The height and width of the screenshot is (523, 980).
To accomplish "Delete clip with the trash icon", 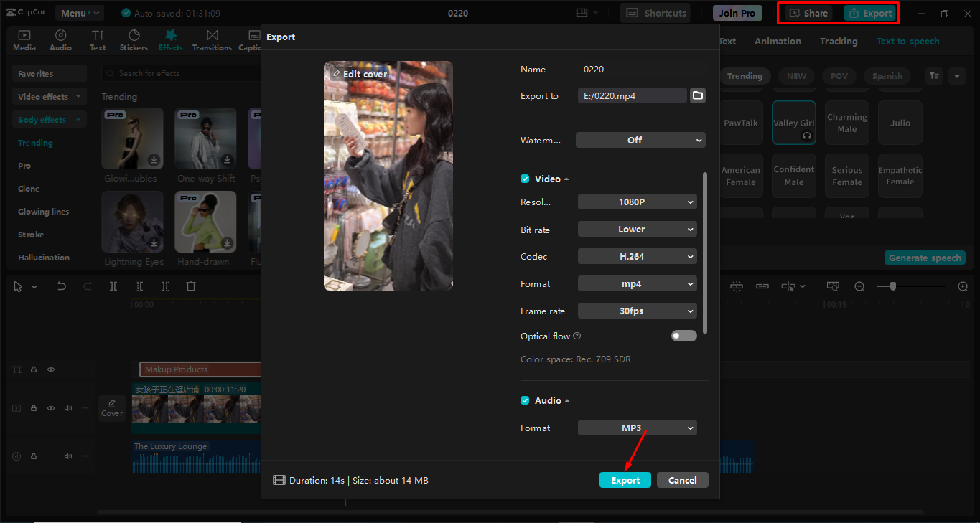I will point(191,286).
